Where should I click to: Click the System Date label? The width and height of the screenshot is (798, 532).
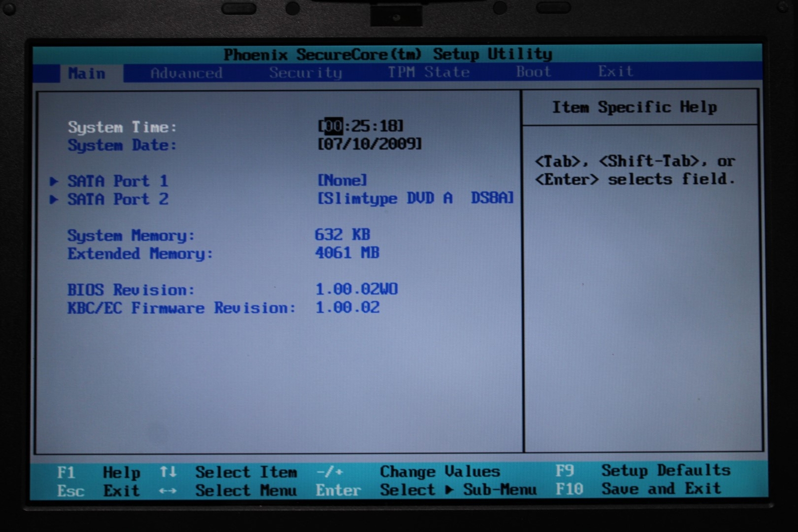tap(122, 145)
